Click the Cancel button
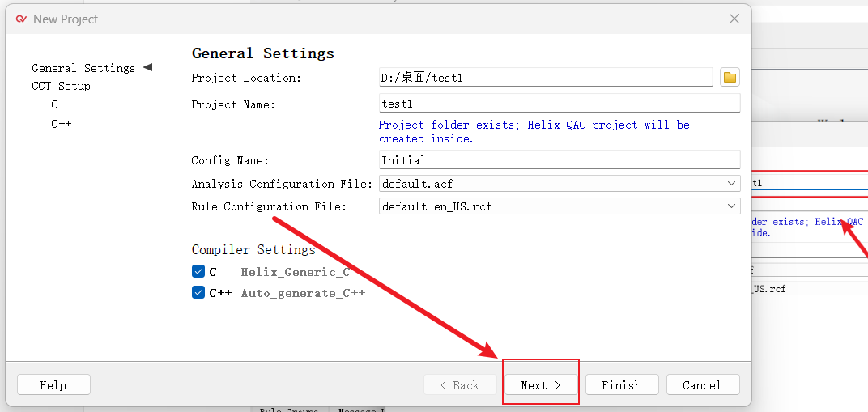 (703, 385)
